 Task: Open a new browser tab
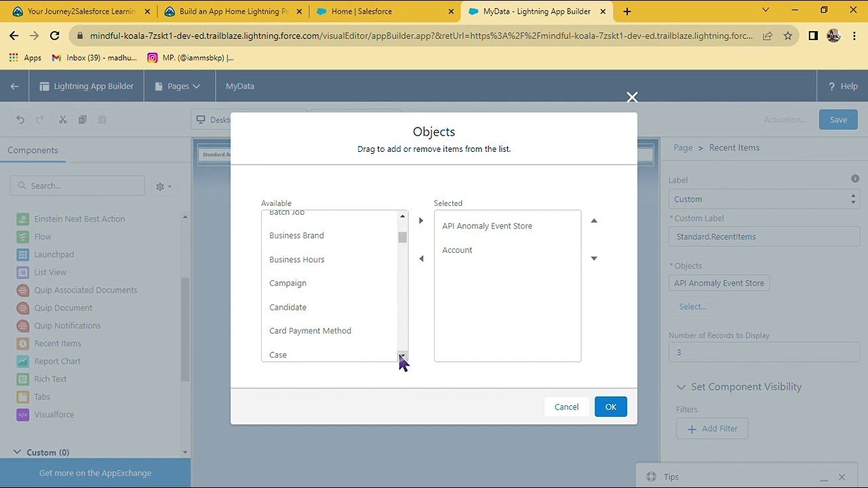coord(627,12)
